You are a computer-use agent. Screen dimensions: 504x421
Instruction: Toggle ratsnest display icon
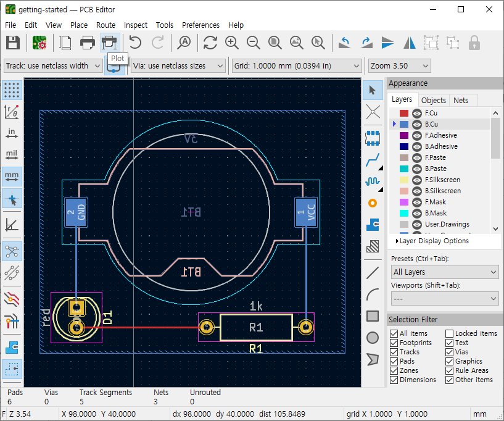coord(12,251)
